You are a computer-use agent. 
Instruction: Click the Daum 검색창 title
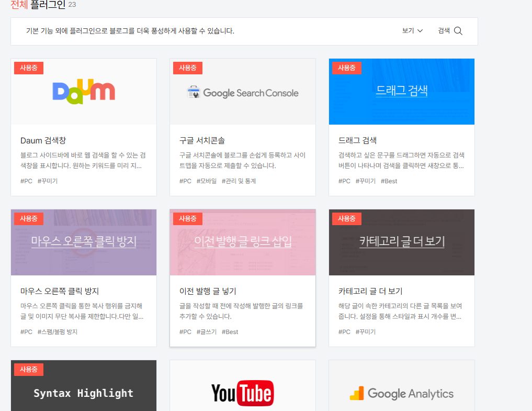tap(43, 140)
